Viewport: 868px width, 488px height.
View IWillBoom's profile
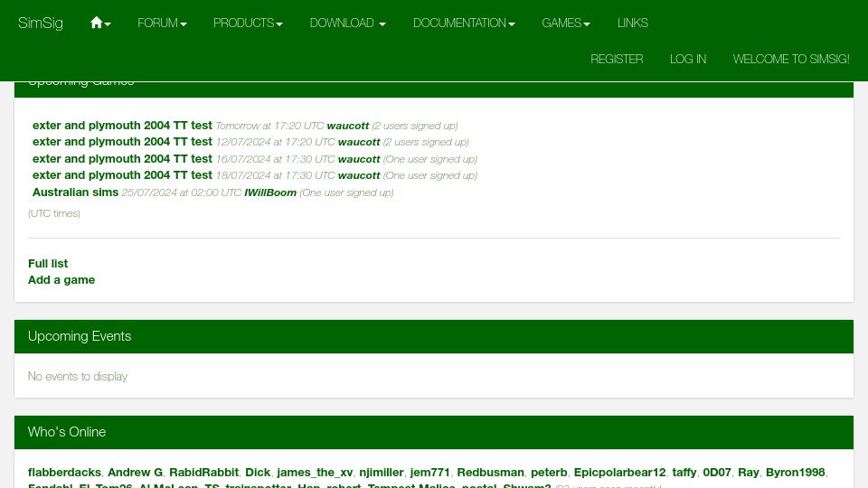[270, 192]
